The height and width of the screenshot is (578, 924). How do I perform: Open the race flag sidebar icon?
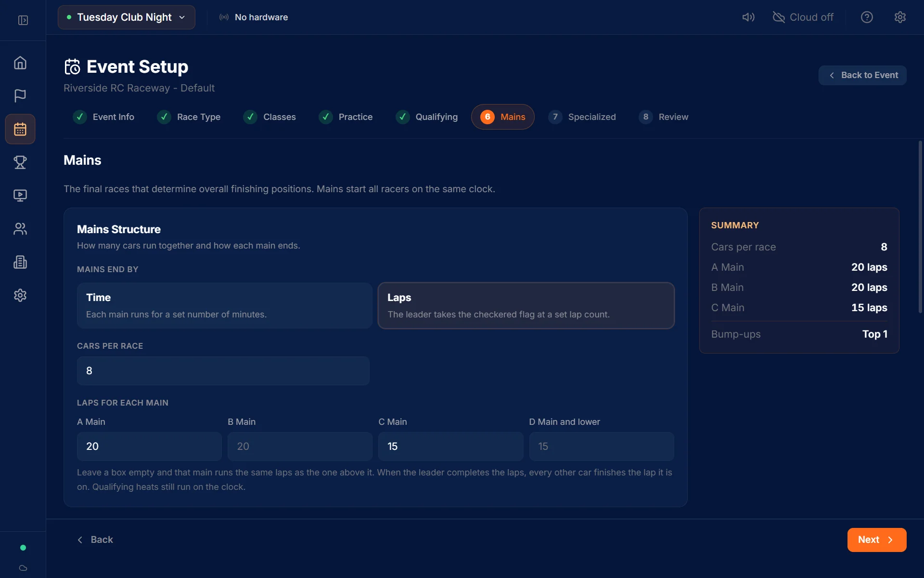pyautogui.click(x=20, y=95)
